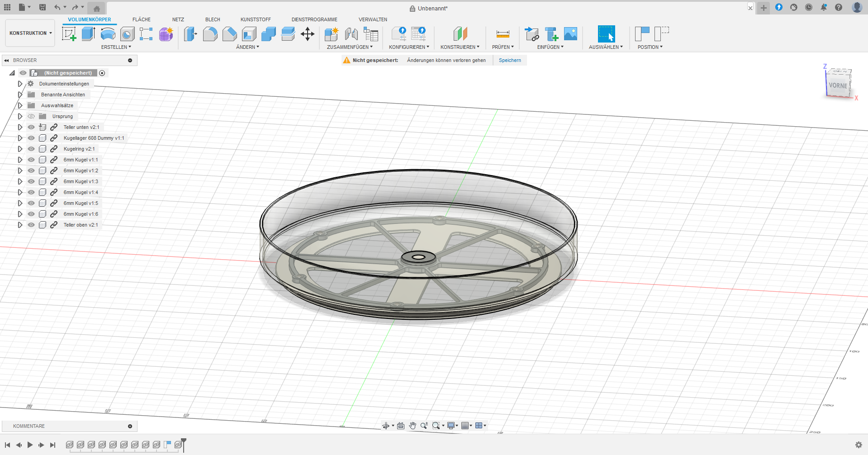
Task: Expand the 6mm Kugel v1:1 node
Action: [x=20, y=160]
